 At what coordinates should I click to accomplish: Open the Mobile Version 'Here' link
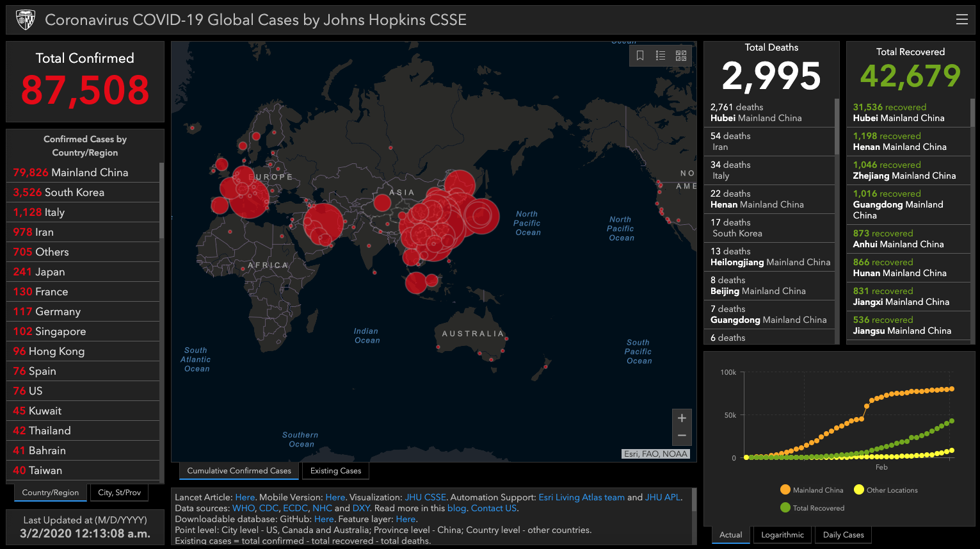click(x=335, y=497)
